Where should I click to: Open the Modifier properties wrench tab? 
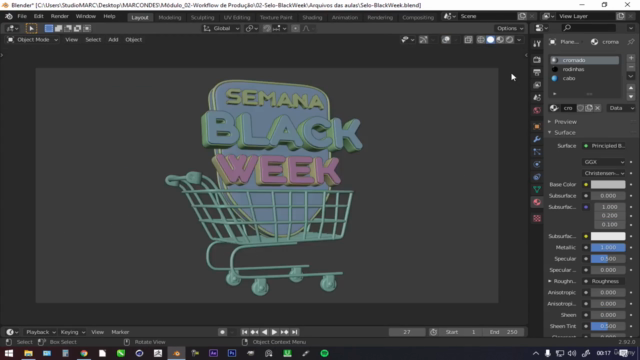click(537, 139)
